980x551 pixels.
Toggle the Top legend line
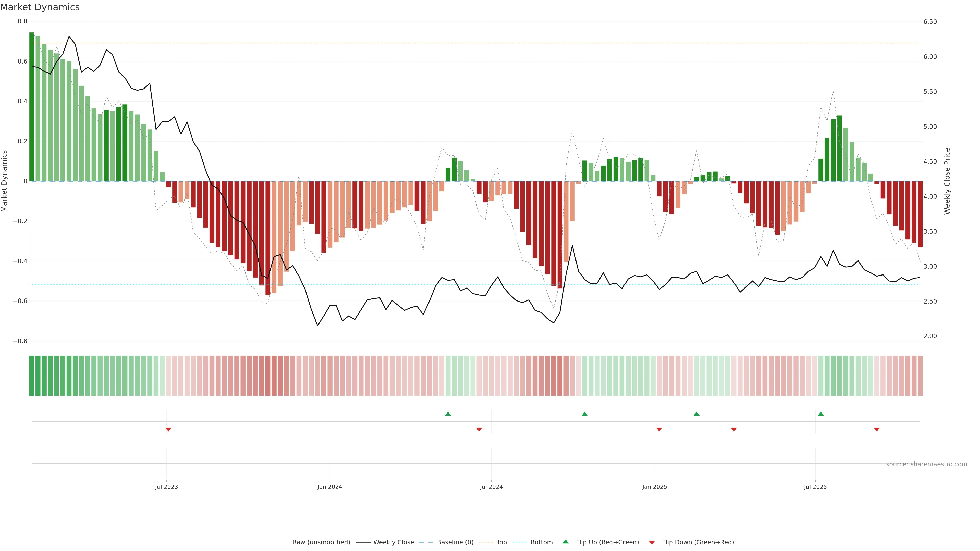pyautogui.click(x=501, y=542)
